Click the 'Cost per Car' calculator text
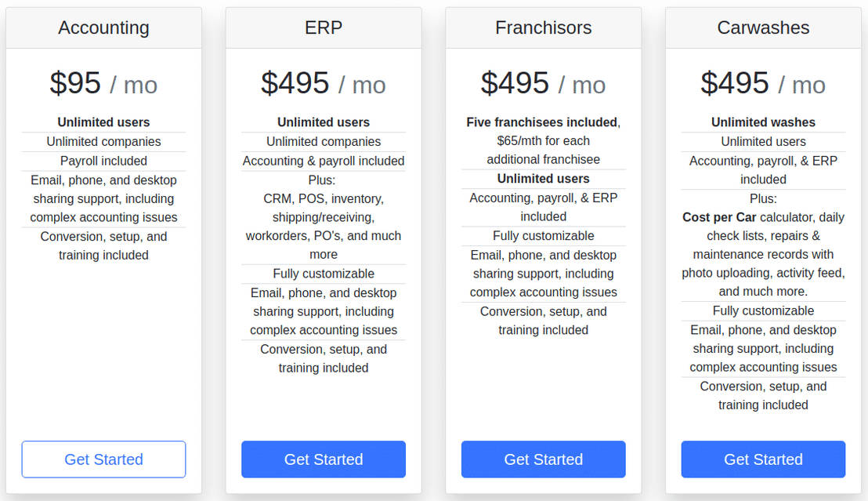 pyautogui.click(x=719, y=217)
